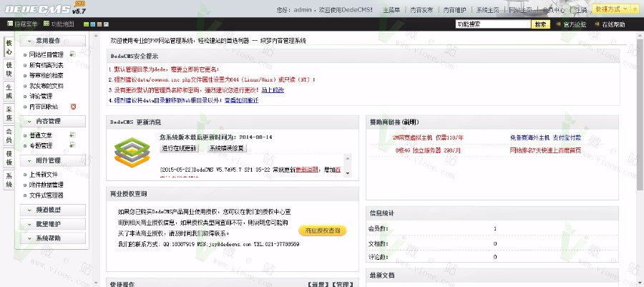Open 等审核的档案 in the sidebar
The width and height of the screenshot is (644, 287).
click(x=46, y=76)
